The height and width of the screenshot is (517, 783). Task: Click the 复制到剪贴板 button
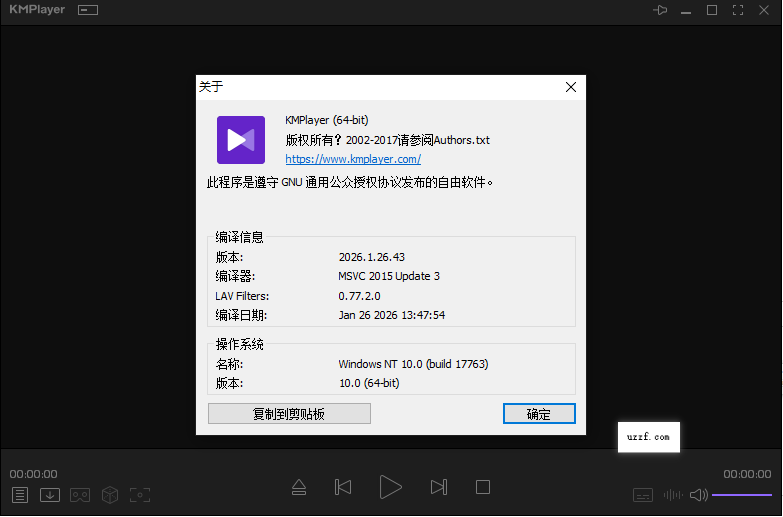[289, 414]
